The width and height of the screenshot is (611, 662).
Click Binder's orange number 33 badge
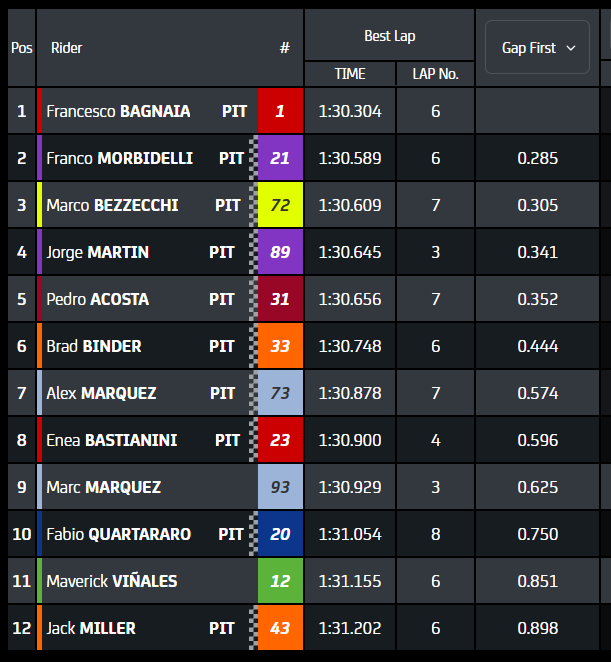pyautogui.click(x=280, y=346)
